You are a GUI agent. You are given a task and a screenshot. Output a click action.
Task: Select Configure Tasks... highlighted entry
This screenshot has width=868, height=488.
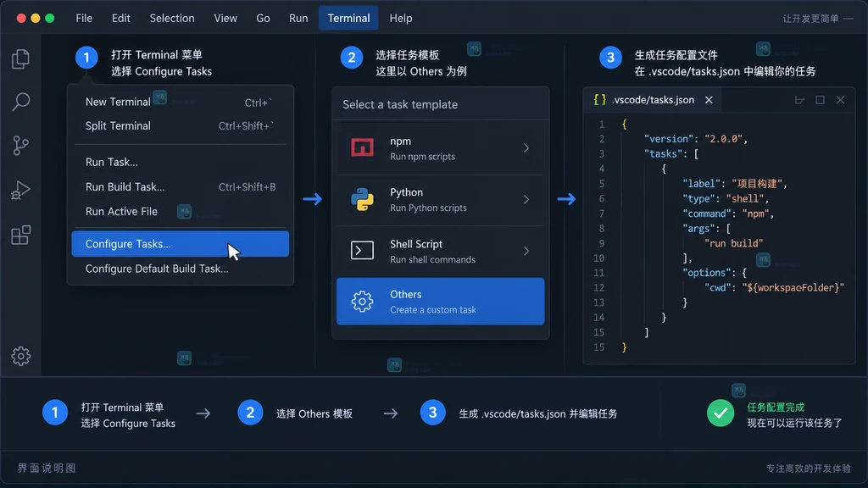pyautogui.click(x=180, y=244)
